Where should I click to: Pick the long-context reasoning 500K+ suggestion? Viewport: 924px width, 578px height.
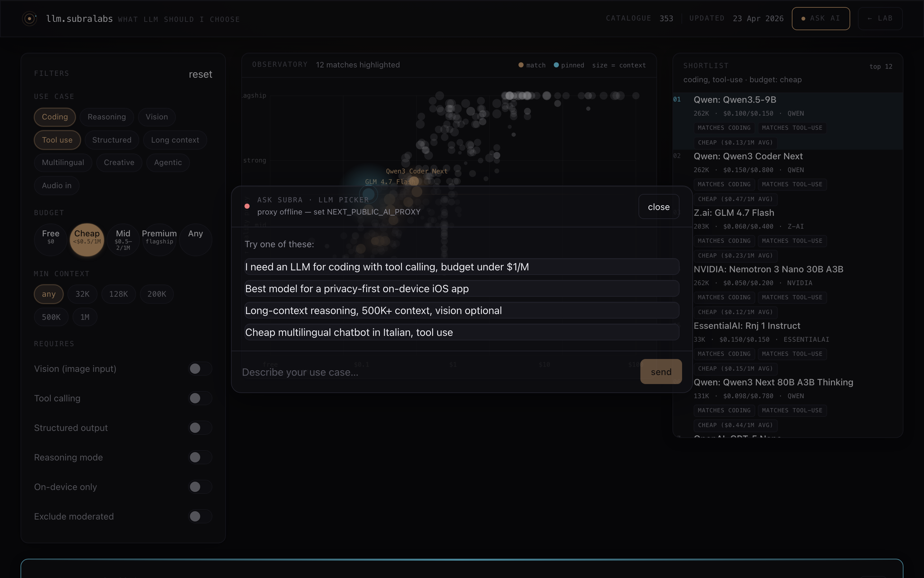click(x=462, y=311)
